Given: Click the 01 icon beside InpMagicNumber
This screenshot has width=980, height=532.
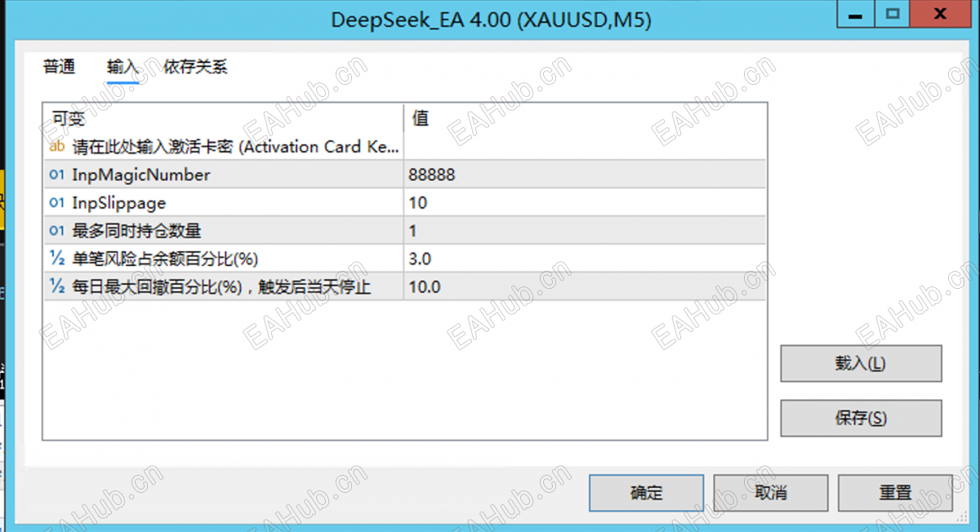Looking at the screenshot, I should (x=57, y=175).
